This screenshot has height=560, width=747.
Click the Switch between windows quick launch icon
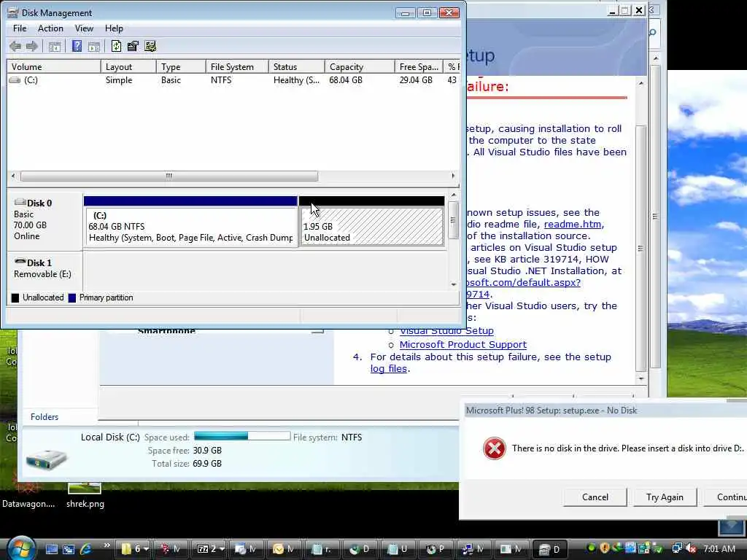(x=69, y=549)
